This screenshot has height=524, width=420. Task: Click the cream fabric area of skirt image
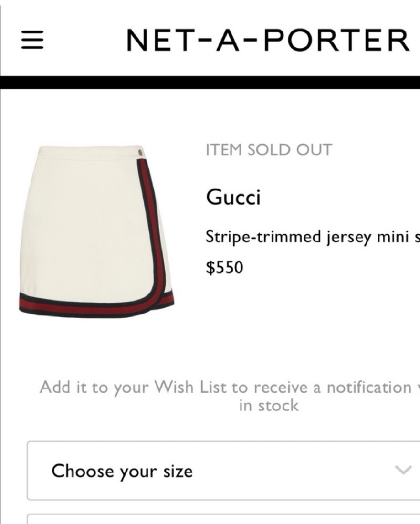[81, 220]
